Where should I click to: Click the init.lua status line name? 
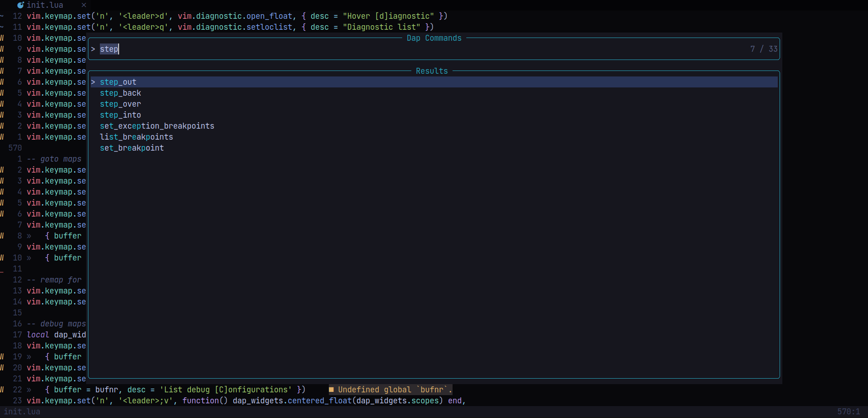(22, 412)
